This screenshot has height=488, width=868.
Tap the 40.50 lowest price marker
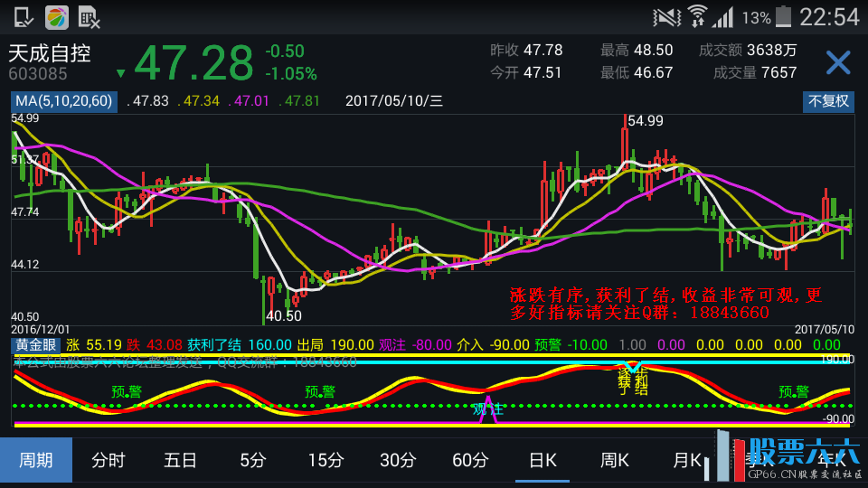[283, 316]
